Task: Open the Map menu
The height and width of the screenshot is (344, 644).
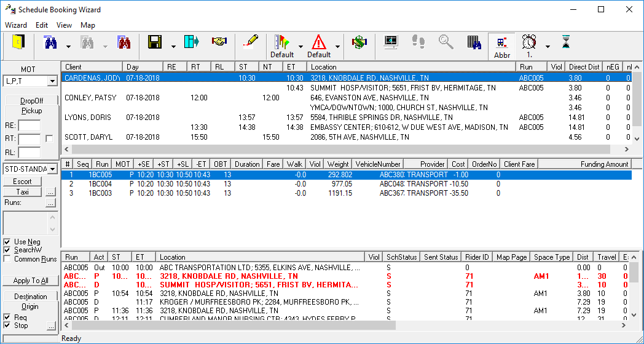Action: (88, 25)
